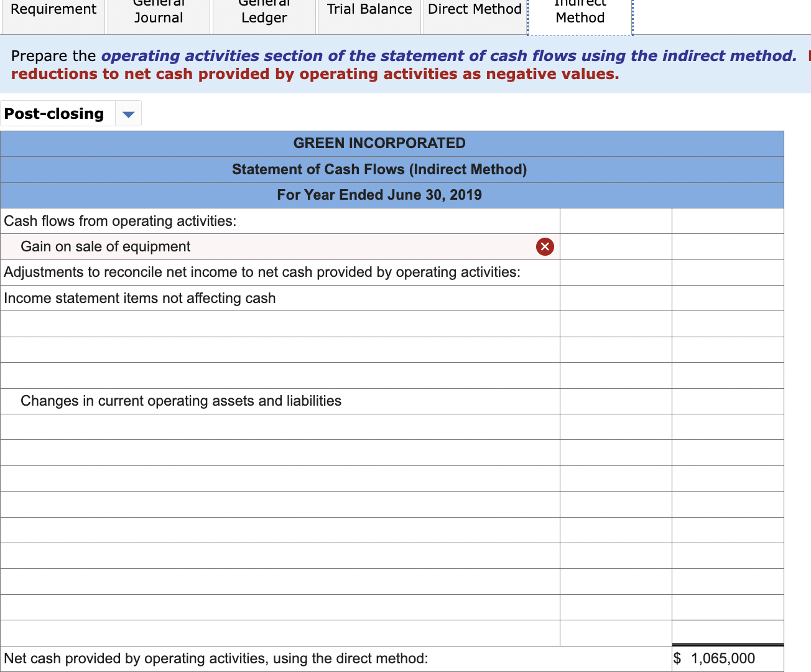811x672 pixels.
Task: Click the GREEN INCORPORATED header
Action: (x=379, y=143)
